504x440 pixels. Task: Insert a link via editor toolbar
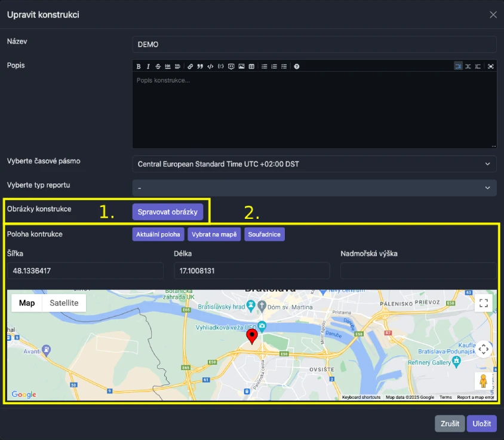190,66
